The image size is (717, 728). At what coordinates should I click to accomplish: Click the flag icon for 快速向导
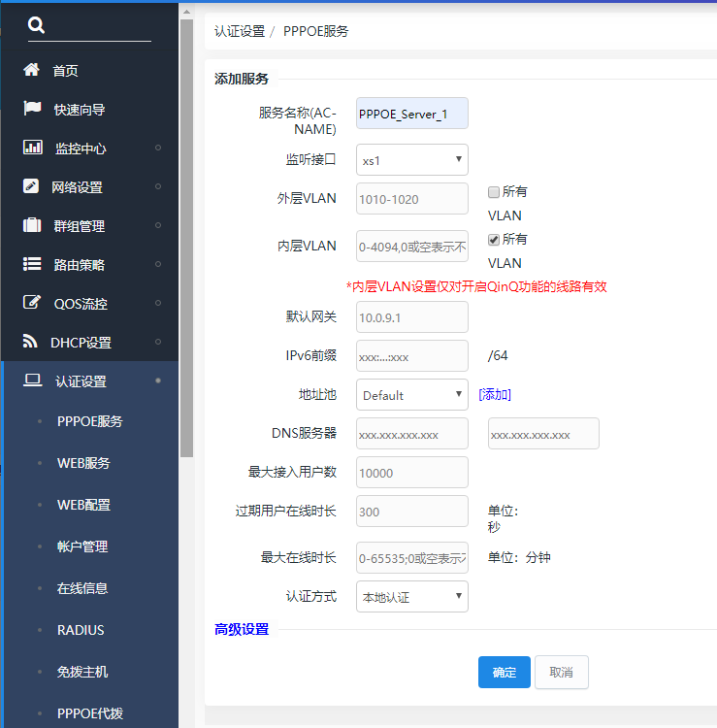[32, 109]
